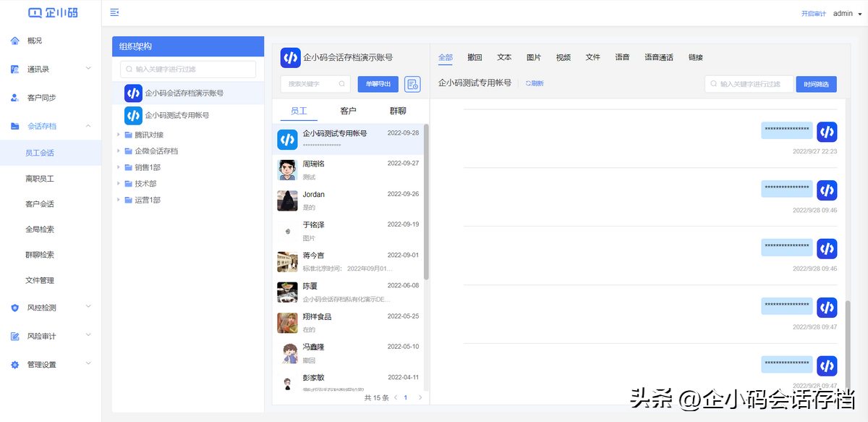The width and height of the screenshot is (868, 422).
Task: Filter messages by 链接 tab
Action: pos(696,57)
